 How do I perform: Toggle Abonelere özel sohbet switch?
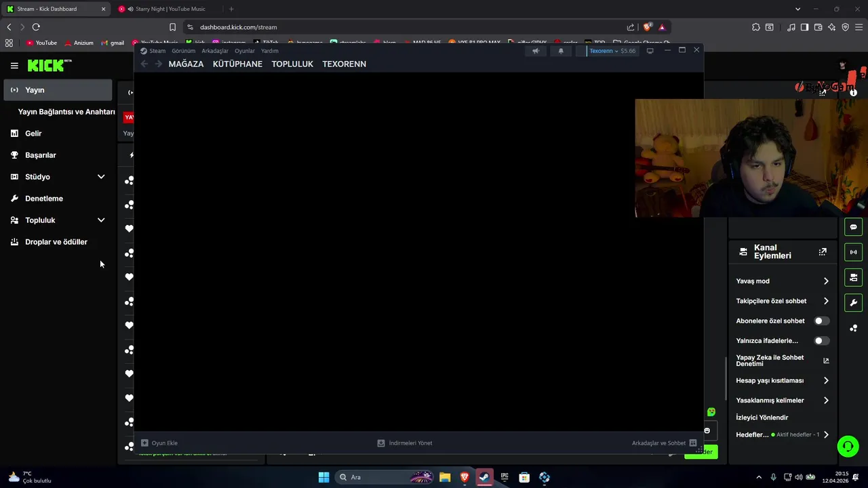[x=821, y=321]
